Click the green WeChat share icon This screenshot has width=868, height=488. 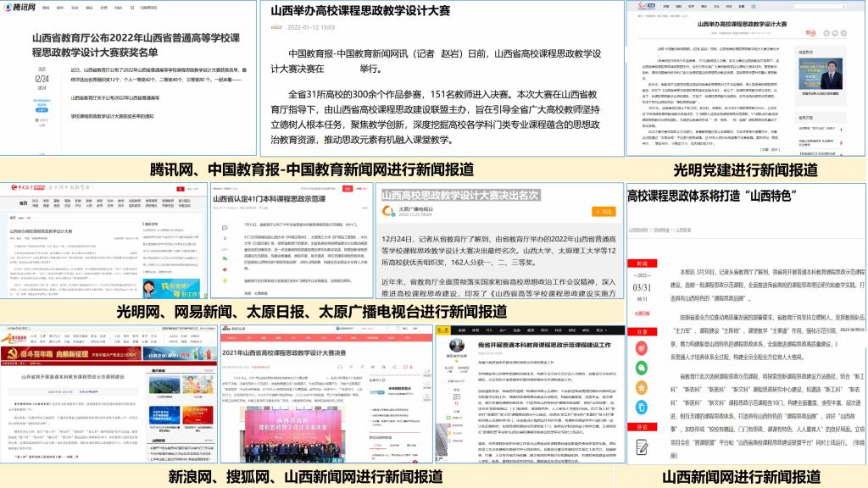[641, 368]
